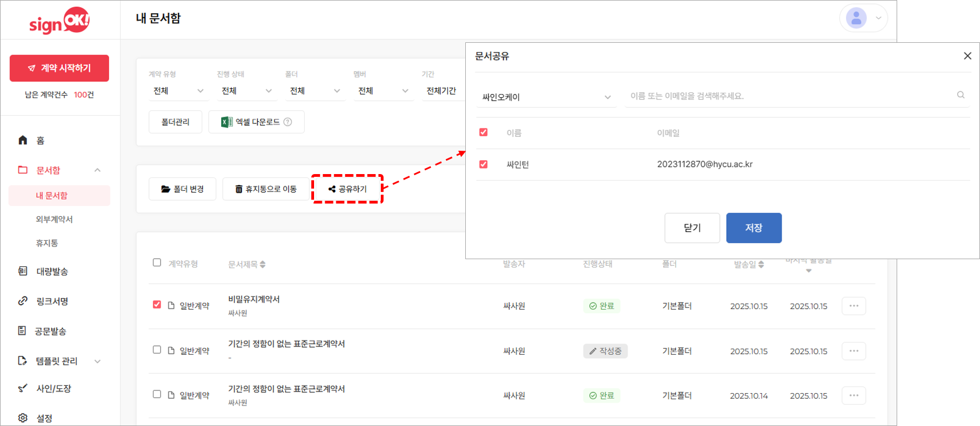Select 휴지통 submenu item

coord(47,243)
